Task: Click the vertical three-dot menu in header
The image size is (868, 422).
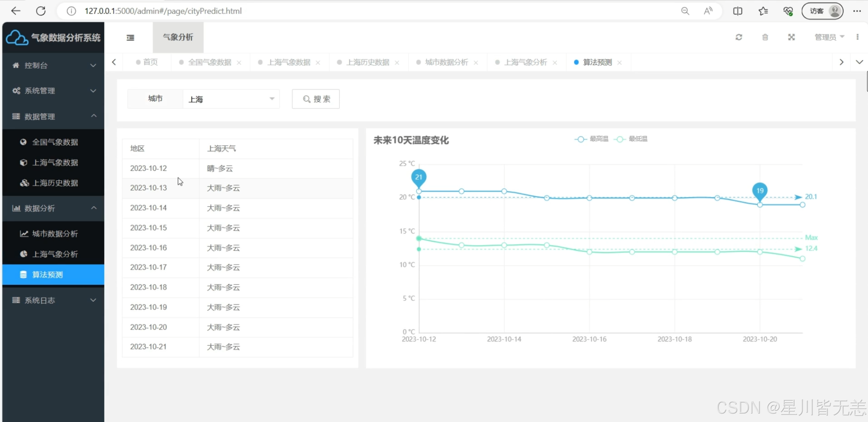Action: [857, 37]
